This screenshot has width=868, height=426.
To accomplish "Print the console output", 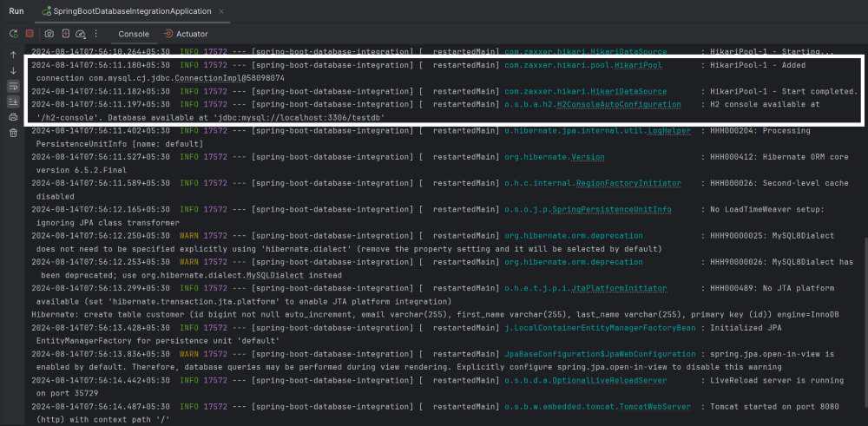I will click(x=13, y=117).
